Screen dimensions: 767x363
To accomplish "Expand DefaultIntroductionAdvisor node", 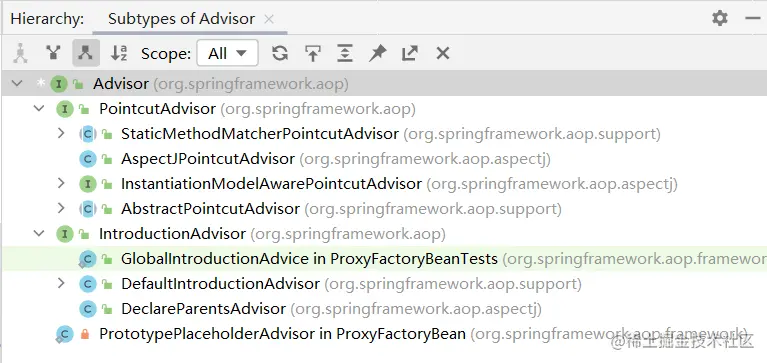I will coord(61,283).
